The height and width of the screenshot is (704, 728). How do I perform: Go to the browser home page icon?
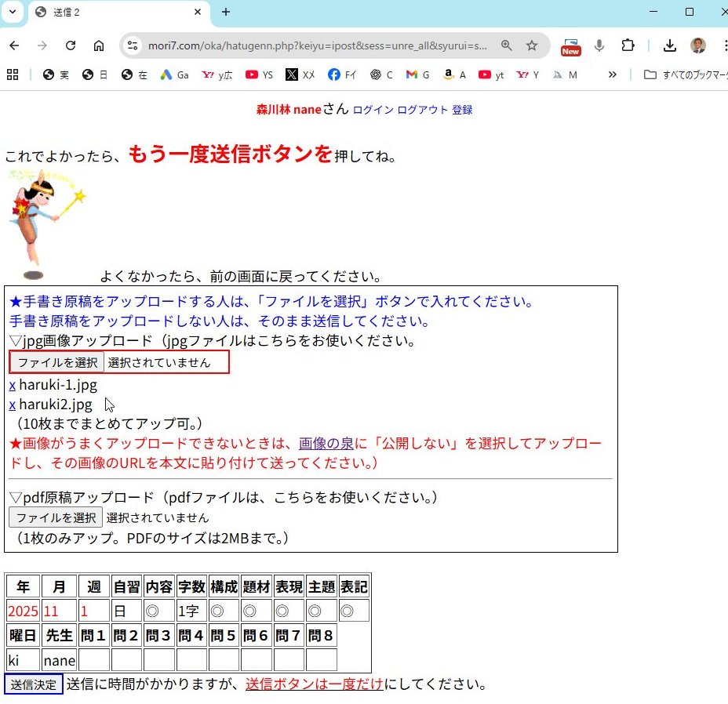pyautogui.click(x=99, y=45)
